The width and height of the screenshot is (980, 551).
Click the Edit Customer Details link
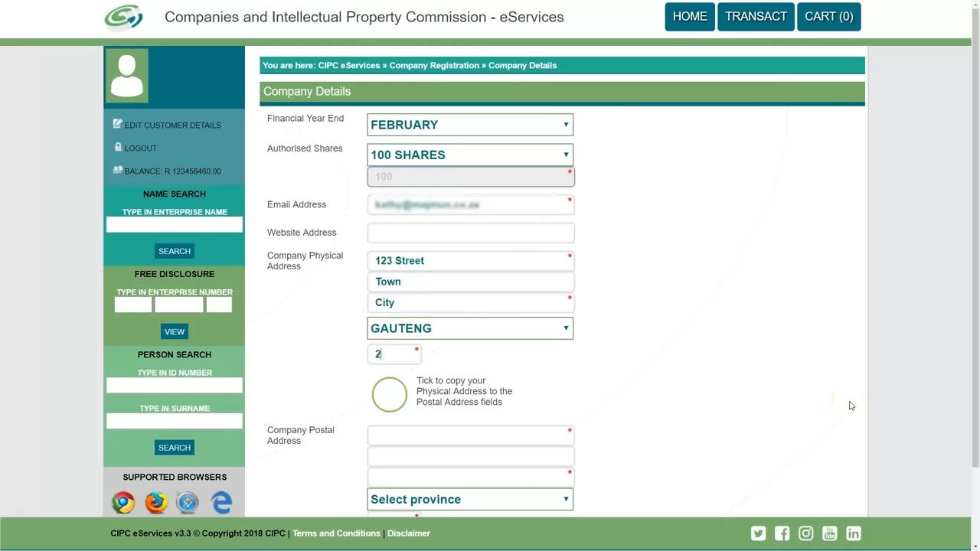pos(172,126)
